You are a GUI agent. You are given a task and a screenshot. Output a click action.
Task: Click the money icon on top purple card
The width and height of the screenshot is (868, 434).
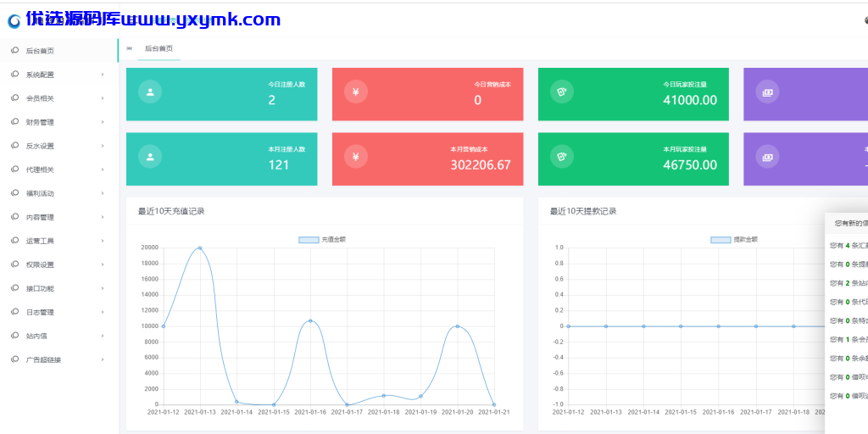767,92
